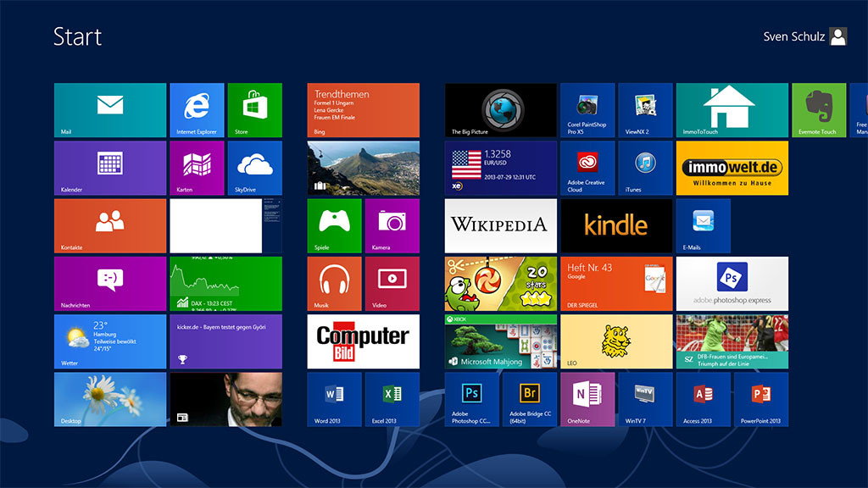Launch OneNote
868x488 pixels.
click(587, 400)
